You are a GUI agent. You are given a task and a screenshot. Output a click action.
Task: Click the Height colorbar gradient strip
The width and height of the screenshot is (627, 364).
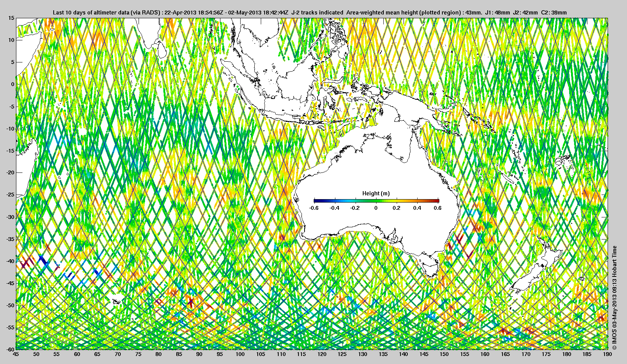click(377, 201)
